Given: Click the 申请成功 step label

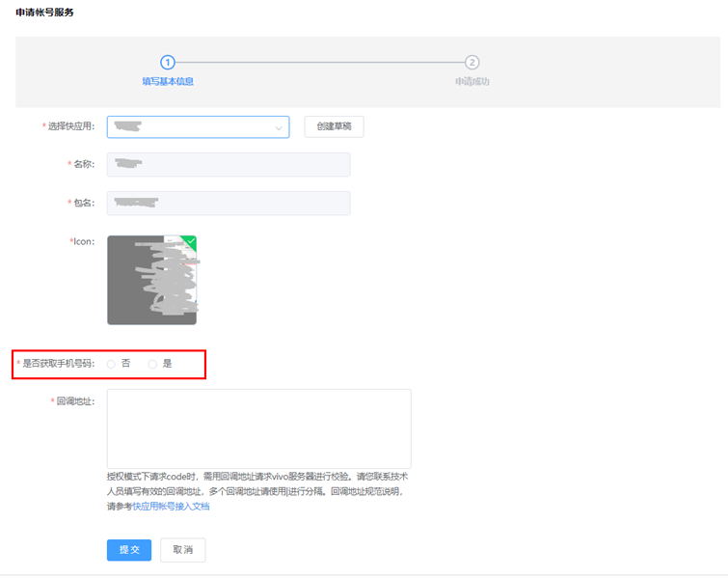Looking at the screenshot, I should (x=472, y=81).
